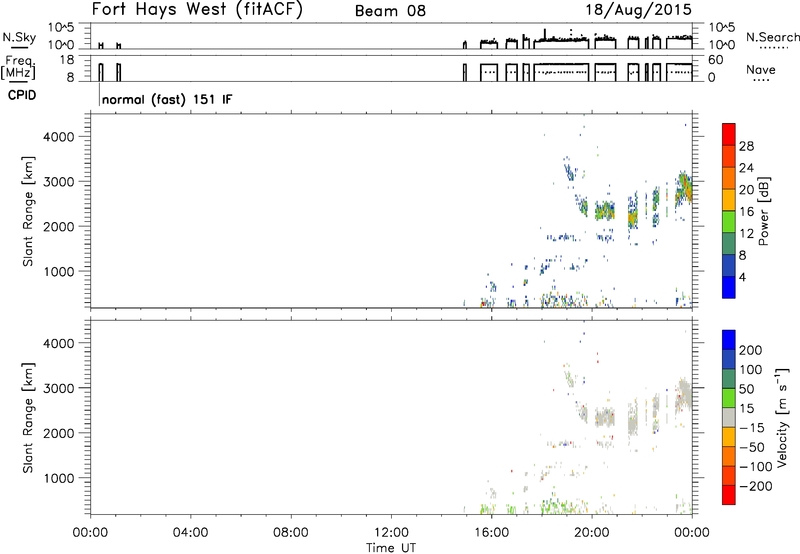800x554 pixels.
Task: Click the 'Velocity [m s-1]' colorbar label
Action: point(782,417)
